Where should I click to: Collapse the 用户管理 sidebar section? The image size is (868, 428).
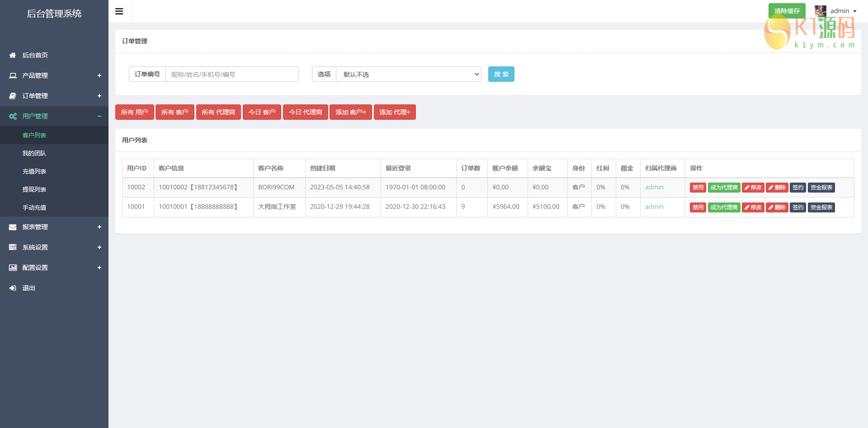point(99,116)
